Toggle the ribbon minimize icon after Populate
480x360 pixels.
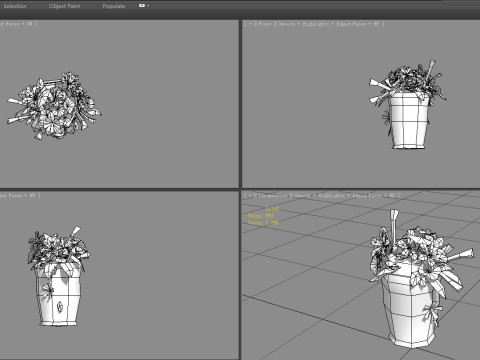[142, 6]
